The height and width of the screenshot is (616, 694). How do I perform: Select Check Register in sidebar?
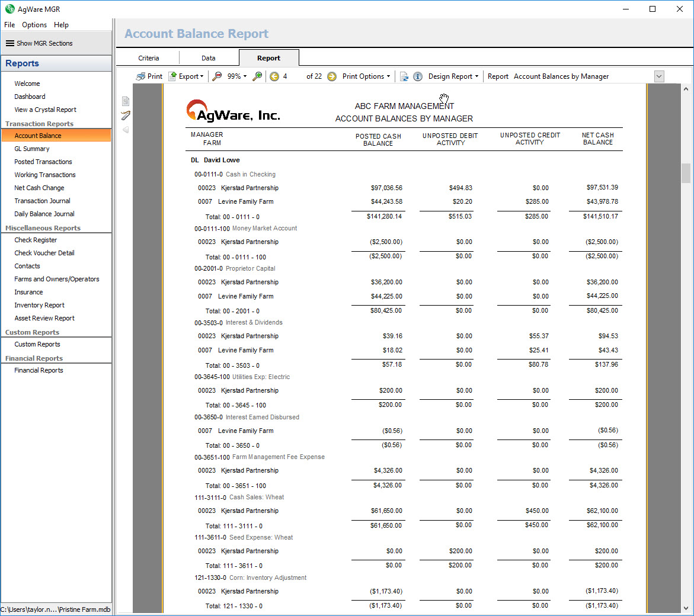pyautogui.click(x=36, y=240)
